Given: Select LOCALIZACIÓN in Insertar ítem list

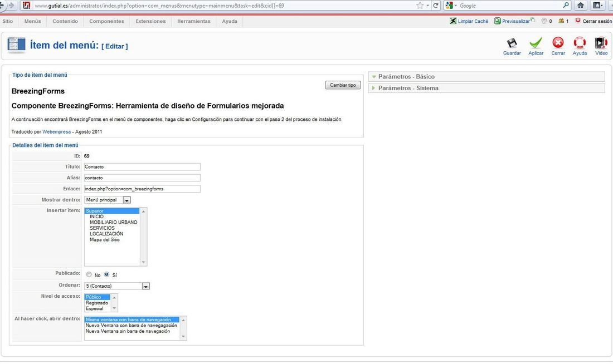Looking at the screenshot, I should [x=112, y=234].
